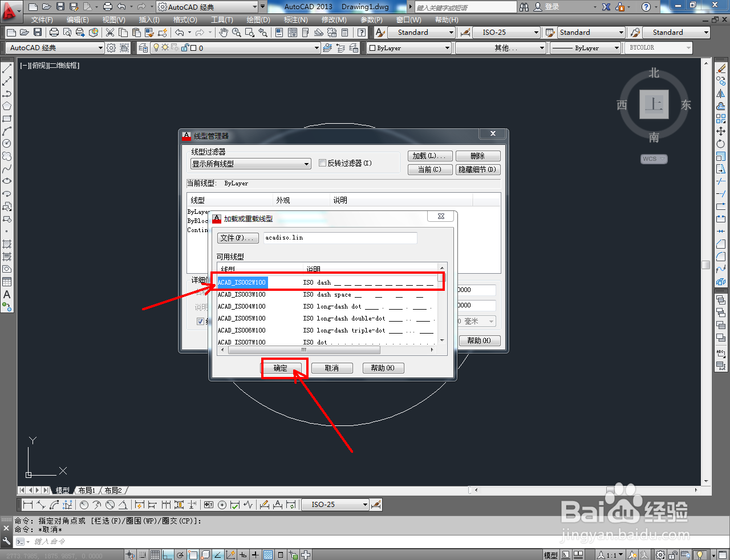Click the Workspace Settings gear icon
730x560 pixels.
(x=111, y=48)
